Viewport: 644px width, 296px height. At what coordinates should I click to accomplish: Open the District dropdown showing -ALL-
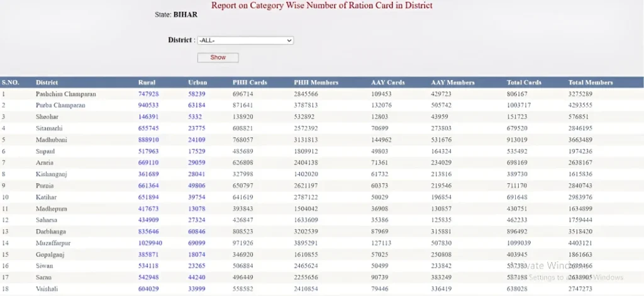[245, 40]
